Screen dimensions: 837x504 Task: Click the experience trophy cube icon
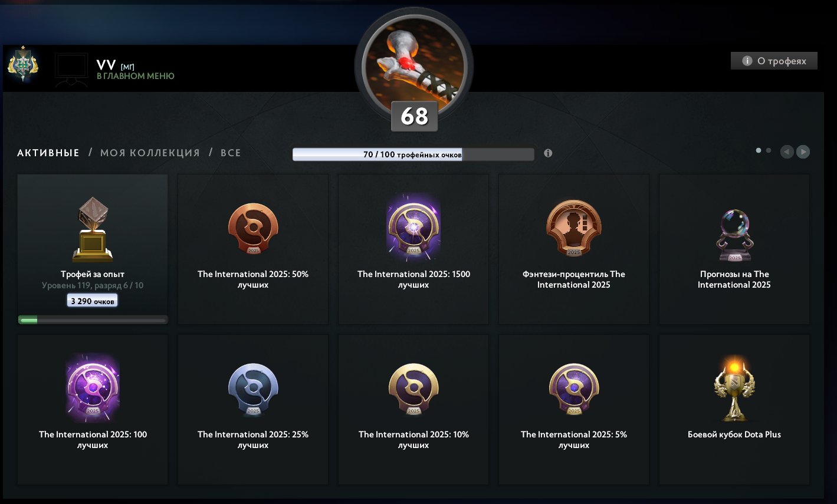(x=93, y=229)
